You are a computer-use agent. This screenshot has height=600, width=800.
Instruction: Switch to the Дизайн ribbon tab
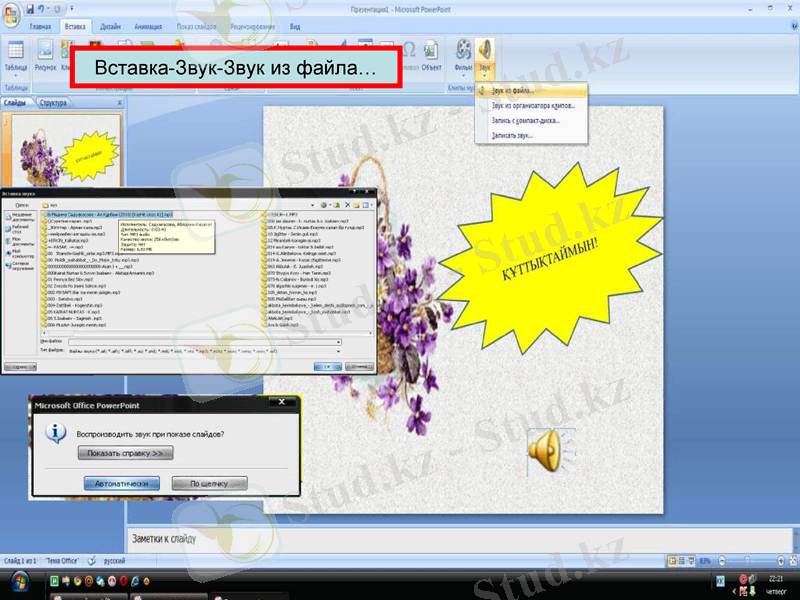click(110, 28)
